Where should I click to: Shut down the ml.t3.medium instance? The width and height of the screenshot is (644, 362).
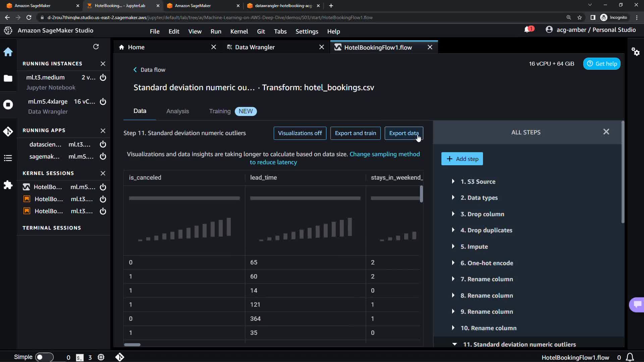103,77
